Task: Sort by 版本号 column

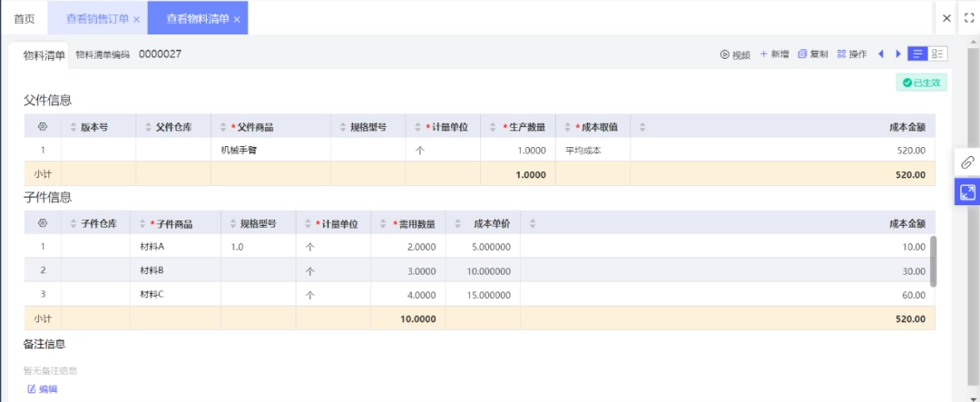Action: tap(74, 127)
